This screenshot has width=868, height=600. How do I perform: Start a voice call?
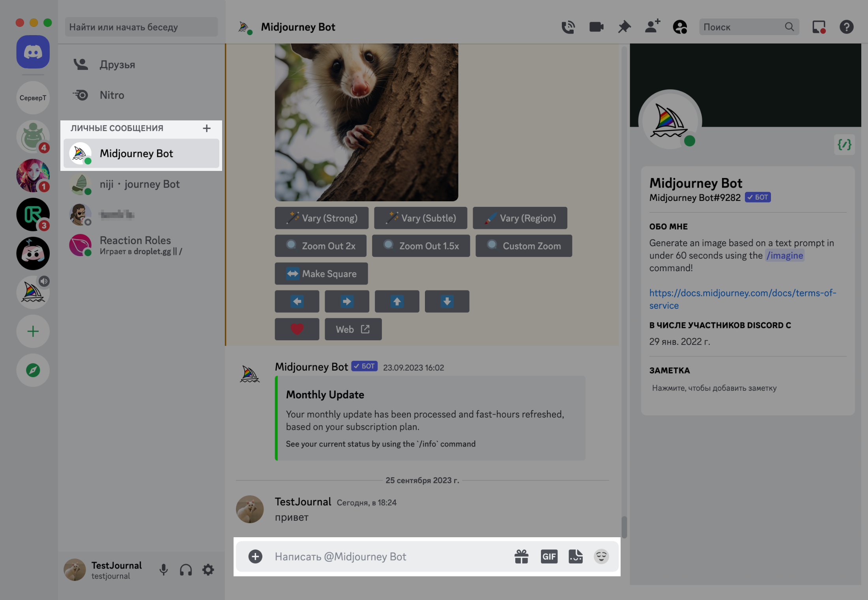point(568,27)
